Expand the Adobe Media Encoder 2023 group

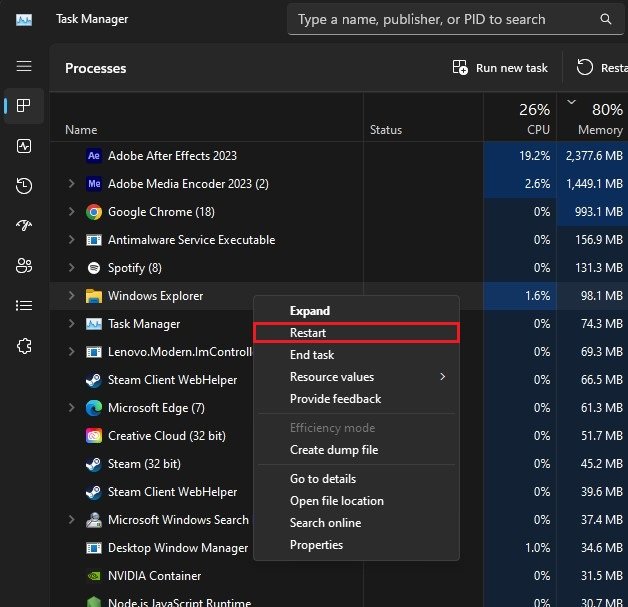[71, 184]
